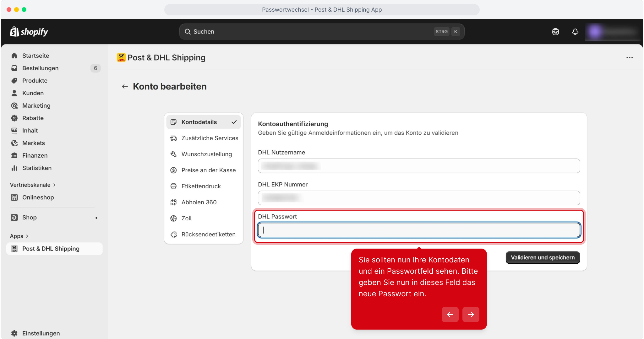Image resolution: width=644 pixels, height=339 pixels.
Task: Open the three-dot app menu
Action: point(630,57)
